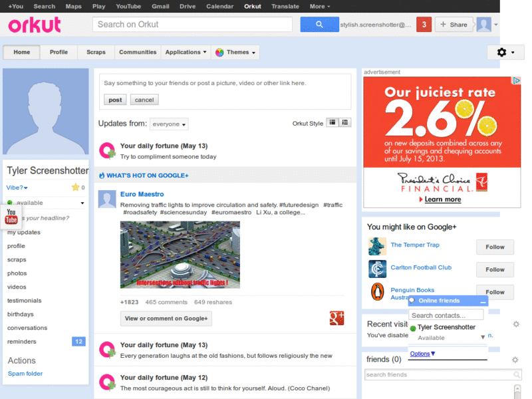
Task: Follow Carlton Football Club
Action: [x=495, y=269]
